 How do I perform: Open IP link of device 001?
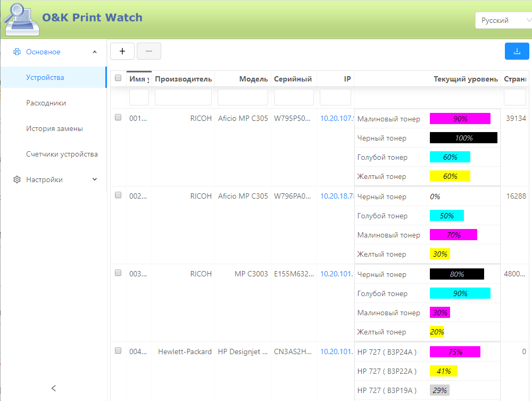click(x=337, y=118)
